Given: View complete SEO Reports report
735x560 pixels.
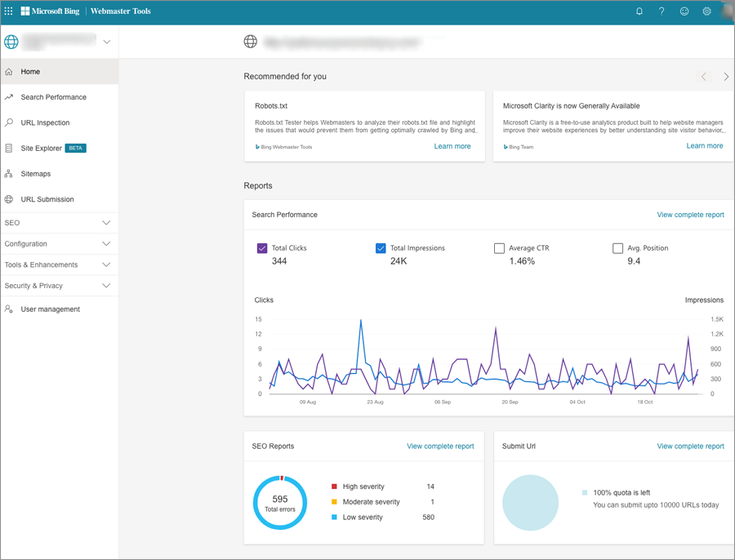Looking at the screenshot, I should click(x=440, y=447).
